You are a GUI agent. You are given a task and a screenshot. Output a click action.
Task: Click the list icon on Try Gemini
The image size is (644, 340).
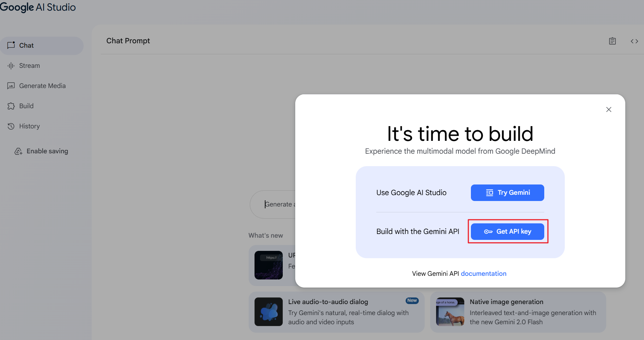click(x=490, y=193)
